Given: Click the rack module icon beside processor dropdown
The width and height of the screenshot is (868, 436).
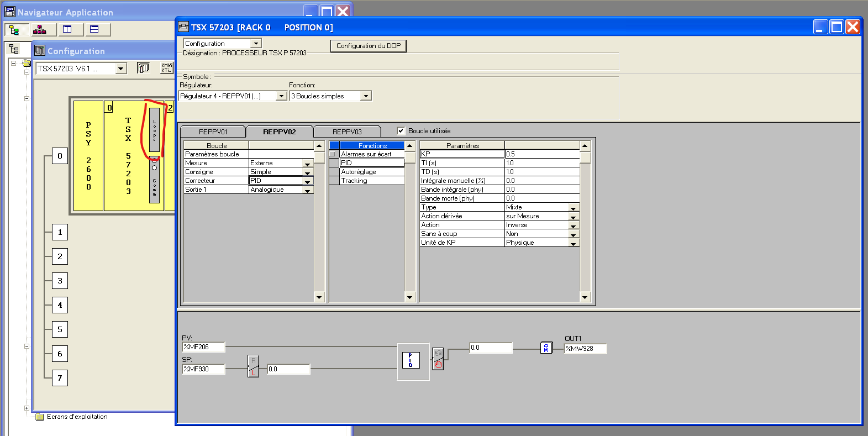Looking at the screenshot, I should (x=143, y=68).
